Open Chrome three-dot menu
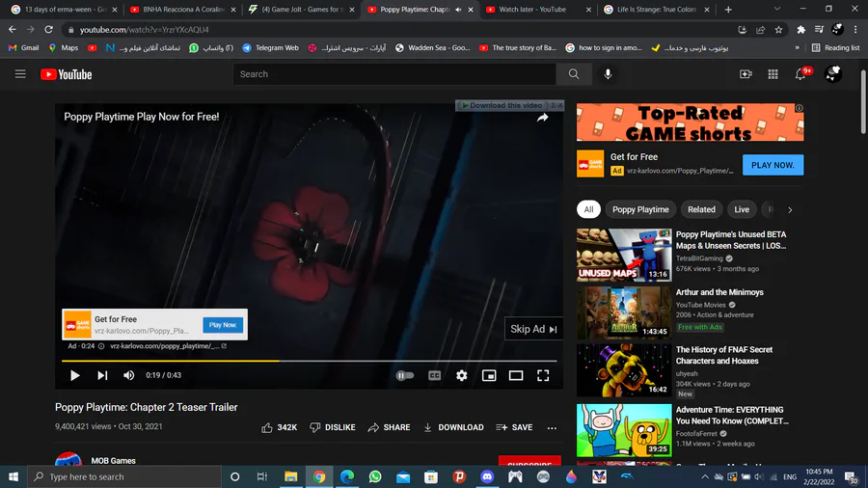Screen dimensions: 868x488 click(855, 30)
